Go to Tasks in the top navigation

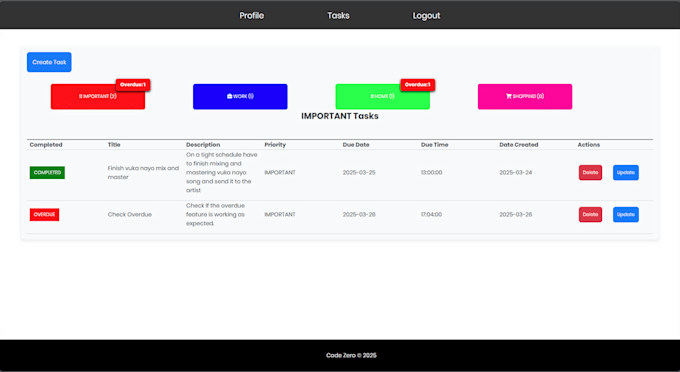(x=338, y=16)
